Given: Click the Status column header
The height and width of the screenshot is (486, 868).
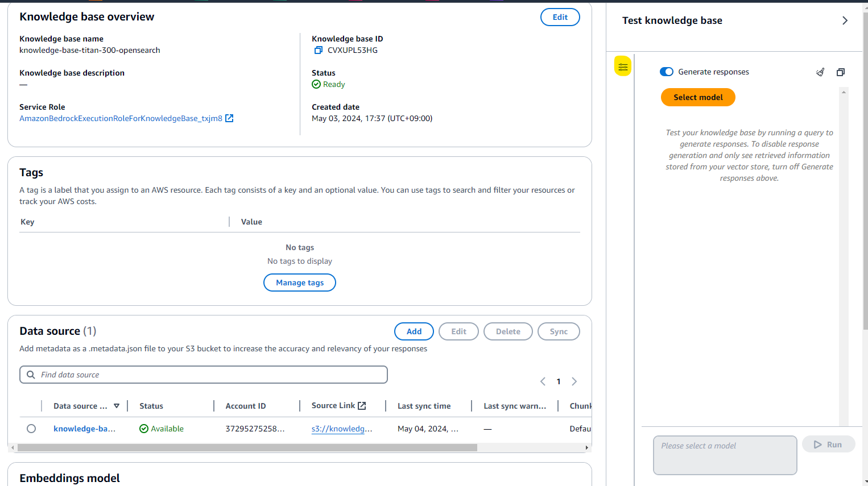Looking at the screenshot, I should [151, 406].
